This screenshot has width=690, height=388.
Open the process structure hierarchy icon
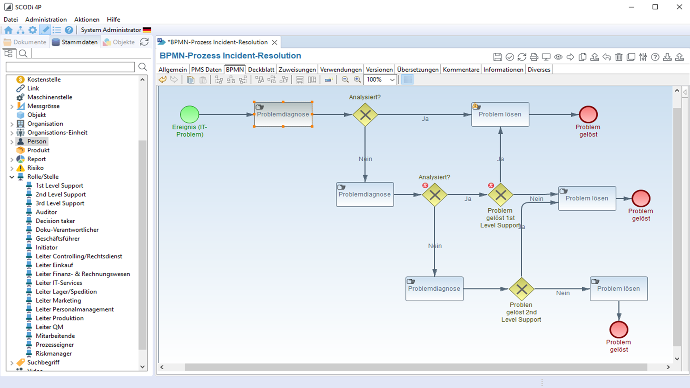tap(20, 30)
